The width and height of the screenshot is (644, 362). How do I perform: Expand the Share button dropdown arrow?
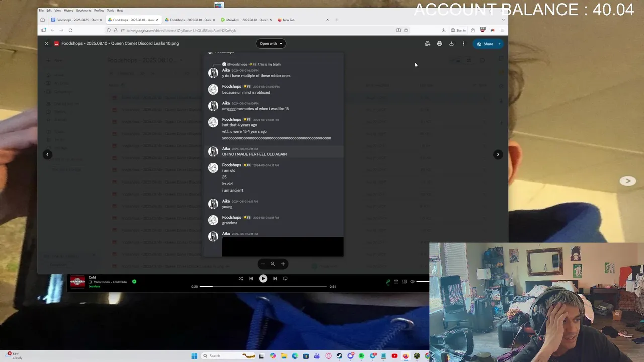coord(499,44)
